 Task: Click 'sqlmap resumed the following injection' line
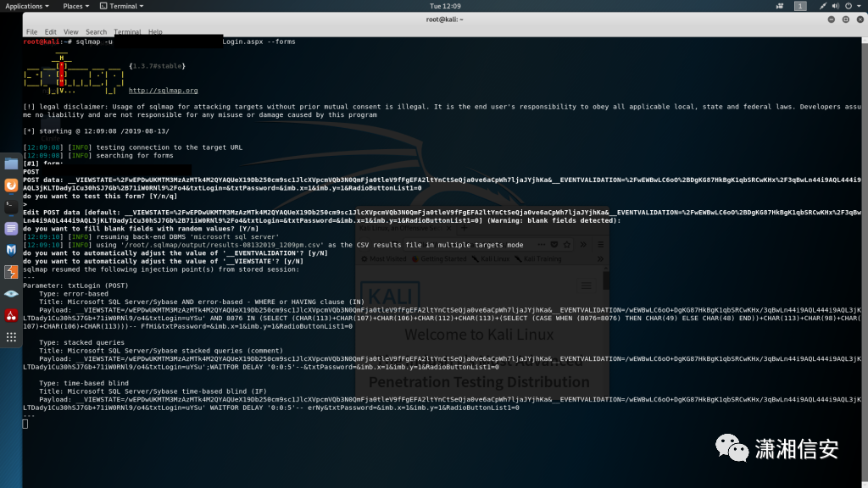coord(161,269)
